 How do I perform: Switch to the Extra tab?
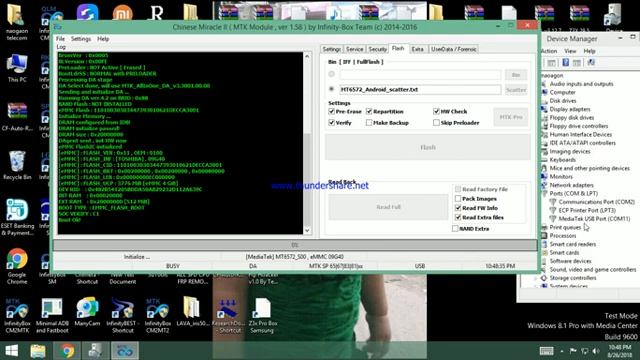pos(417,49)
